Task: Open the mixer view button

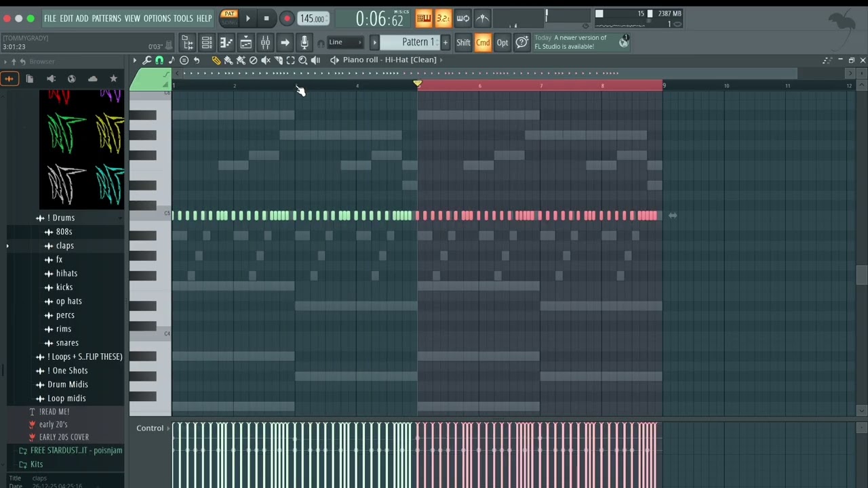Action: [x=265, y=43]
